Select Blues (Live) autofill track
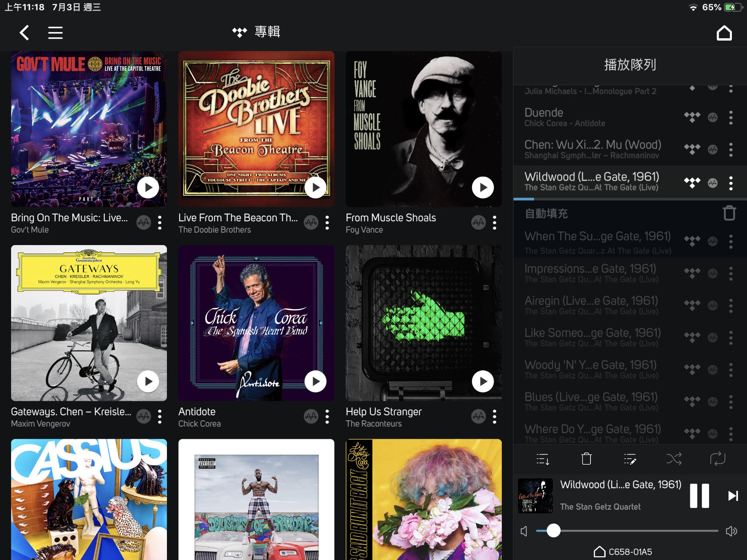This screenshot has width=747, height=560. (x=630, y=401)
